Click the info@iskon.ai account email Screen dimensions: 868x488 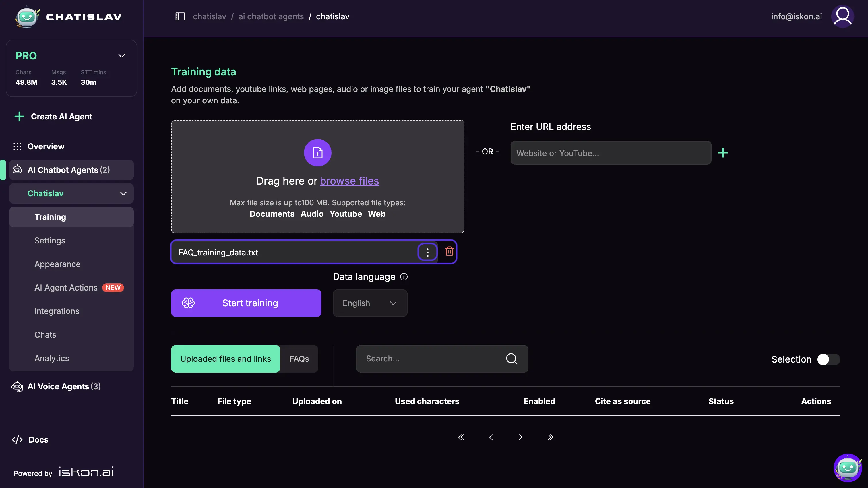tap(796, 16)
